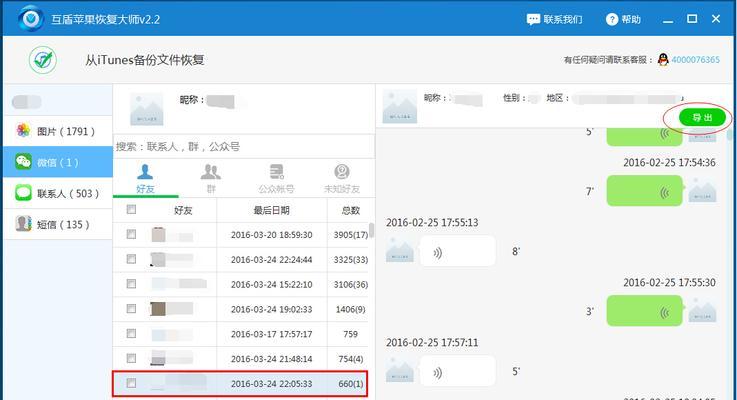
Task: Click the green checkmark iTunes restore icon
Action: [x=43, y=60]
